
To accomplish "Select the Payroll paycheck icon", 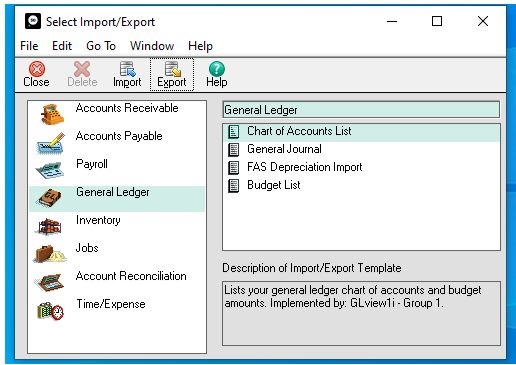I will pos(49,171).
